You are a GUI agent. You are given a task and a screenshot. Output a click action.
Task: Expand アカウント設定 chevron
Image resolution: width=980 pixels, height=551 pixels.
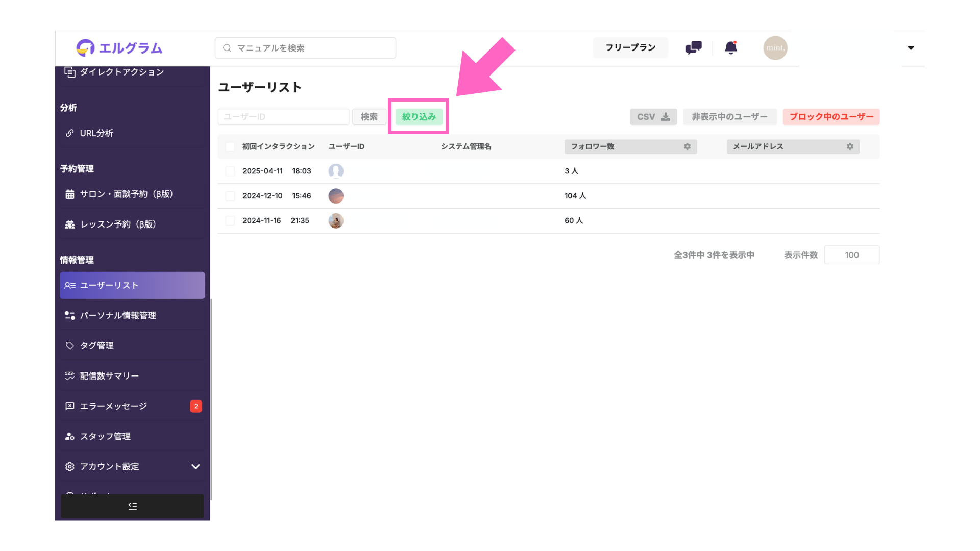[x=195, y=466]
